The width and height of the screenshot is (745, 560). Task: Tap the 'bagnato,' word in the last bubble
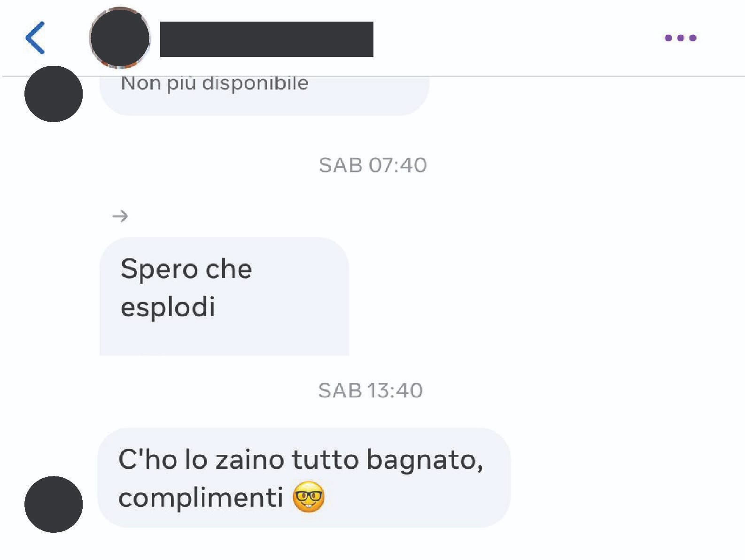click(x=425, y=460)
